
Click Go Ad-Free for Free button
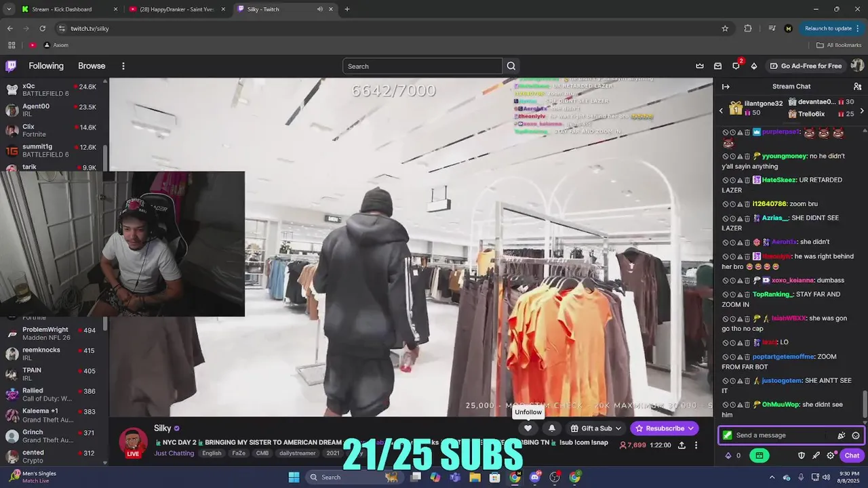[x=806, y=66]
